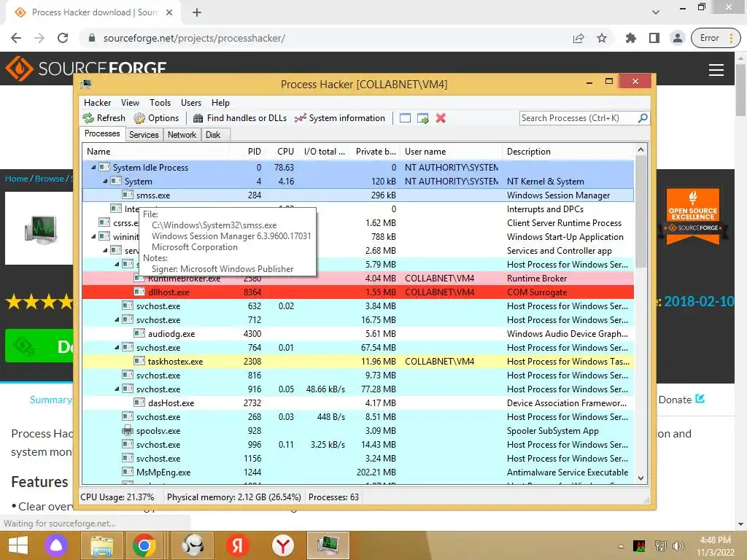Open Chrome from the taskbar
This screenshot has width=747, height=560.
144,545
